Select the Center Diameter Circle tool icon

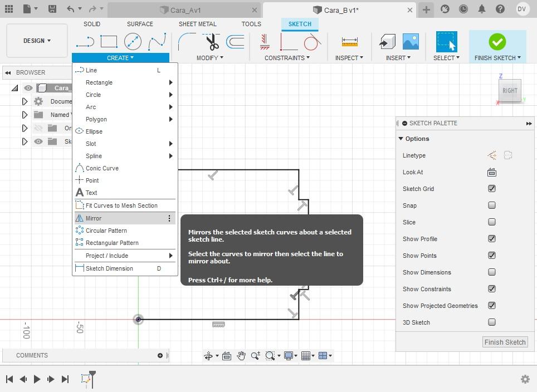133,42
